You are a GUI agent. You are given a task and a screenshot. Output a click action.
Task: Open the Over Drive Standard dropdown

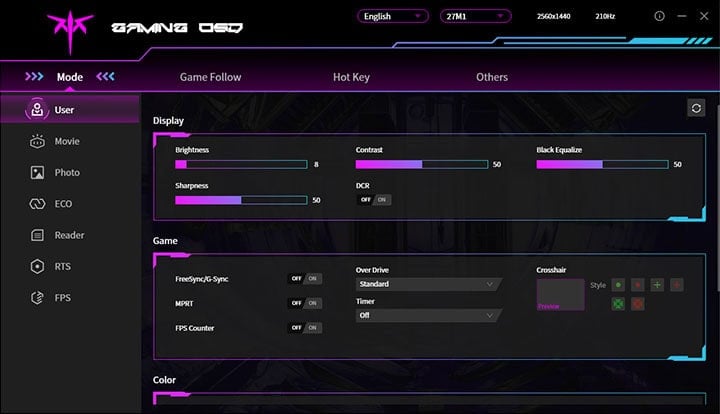click(427, 284)
